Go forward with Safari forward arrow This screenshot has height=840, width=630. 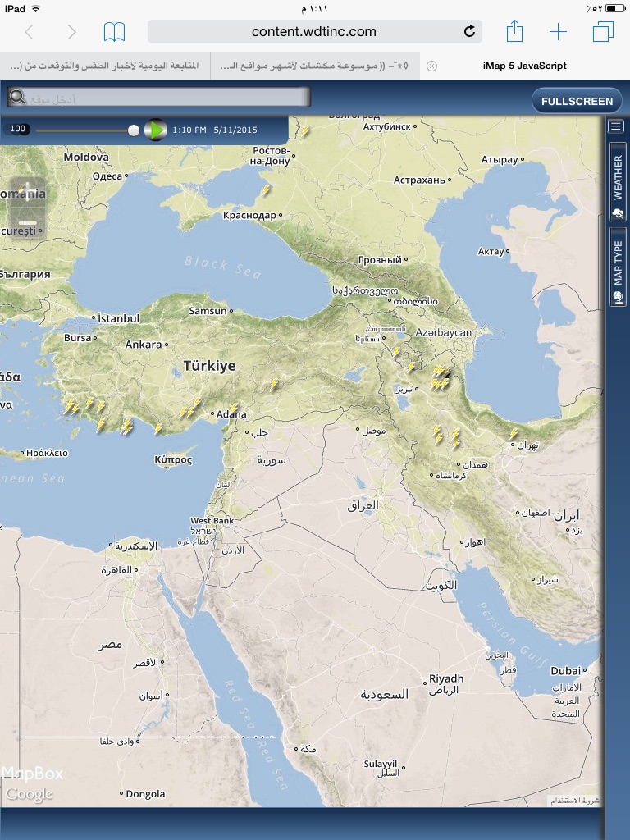71,32
